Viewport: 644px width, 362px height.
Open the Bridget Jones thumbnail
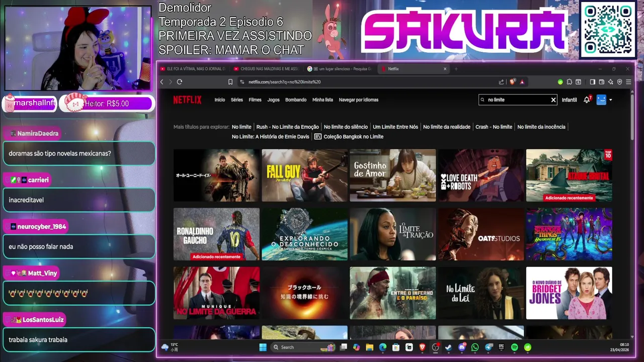569,293
